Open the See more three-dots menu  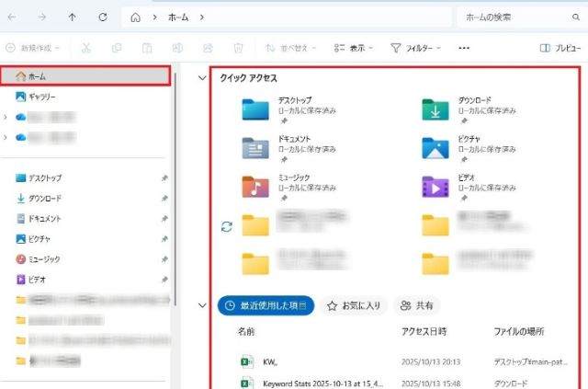click(464, 48)
